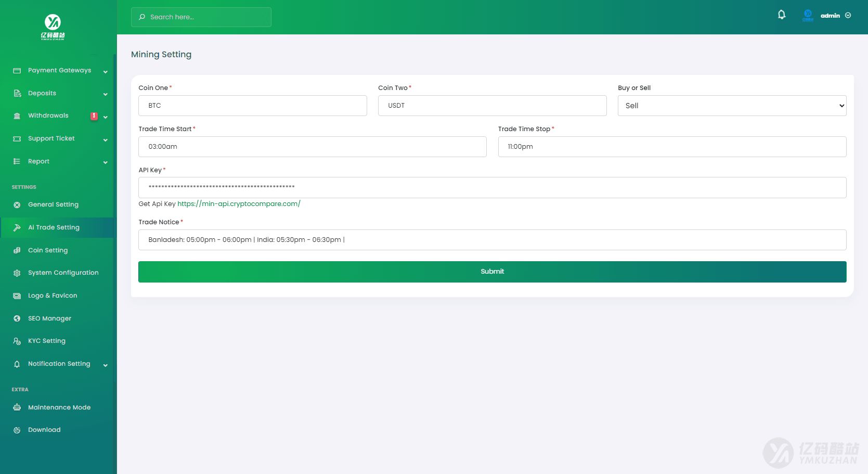The width and height of the screenshot is (868, 474).
Task: Open the SEO Manager globe icon
Action: click(17, 318)
